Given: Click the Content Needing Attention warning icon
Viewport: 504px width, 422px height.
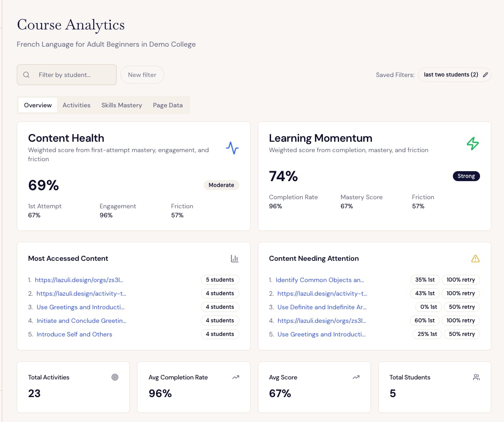Looking at the screenshot, I should click(x=475, y=259).
